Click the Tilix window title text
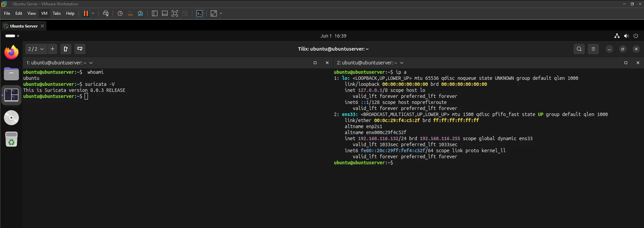The height and width of the screenshot is (228, 644). tap(333, 49)
